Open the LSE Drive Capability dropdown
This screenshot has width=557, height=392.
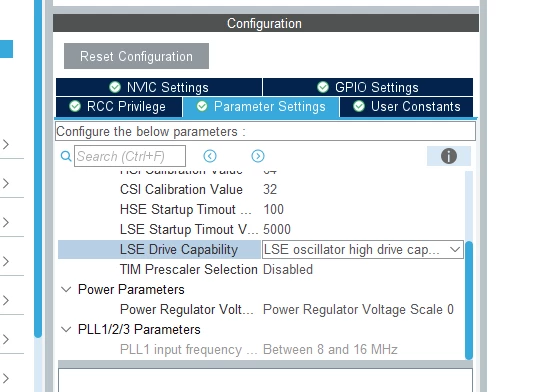pos(363,250)
